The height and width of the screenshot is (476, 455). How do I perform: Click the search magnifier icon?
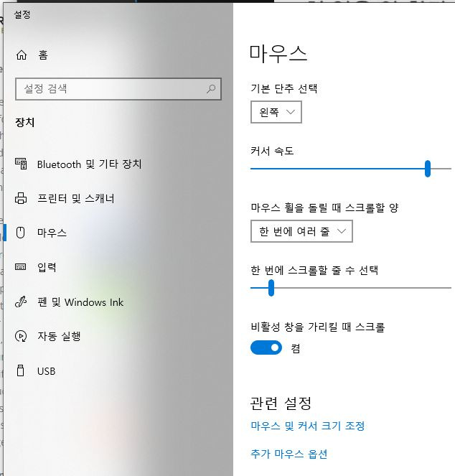[211, 88]
